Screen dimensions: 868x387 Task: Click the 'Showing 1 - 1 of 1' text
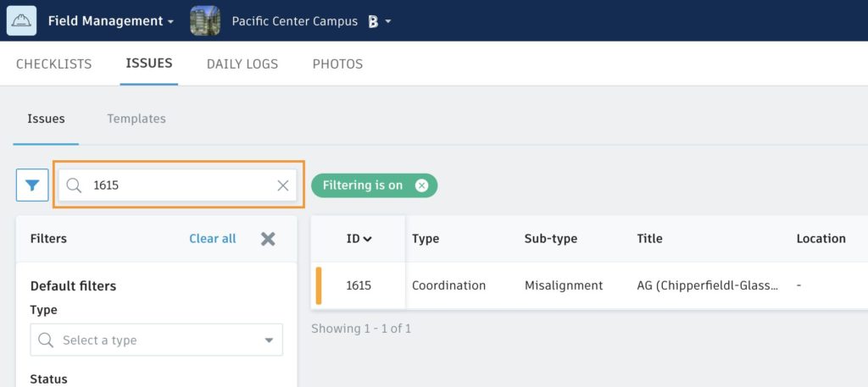point(361,329)
